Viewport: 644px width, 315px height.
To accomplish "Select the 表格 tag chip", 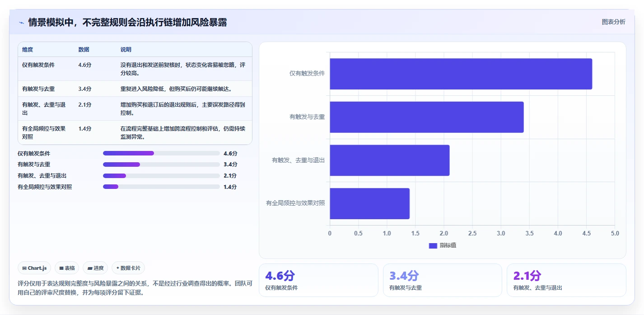I will [x=67, y=268].
